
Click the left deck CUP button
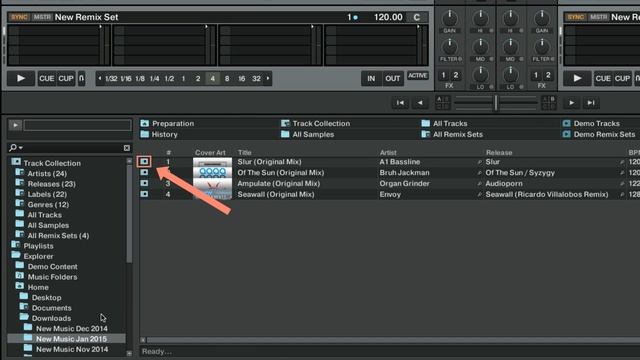point(66,78)
